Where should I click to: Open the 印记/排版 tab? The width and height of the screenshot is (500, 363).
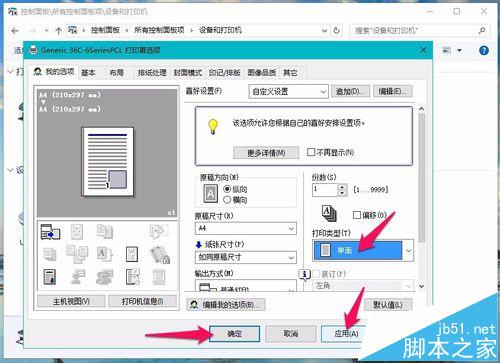tap(225, 73)
